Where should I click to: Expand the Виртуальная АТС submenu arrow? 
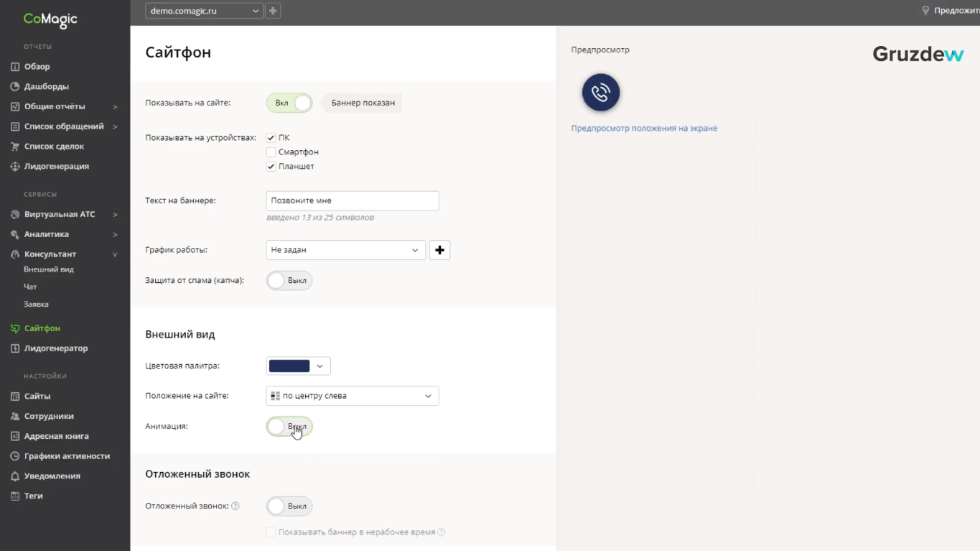(115, 215)
